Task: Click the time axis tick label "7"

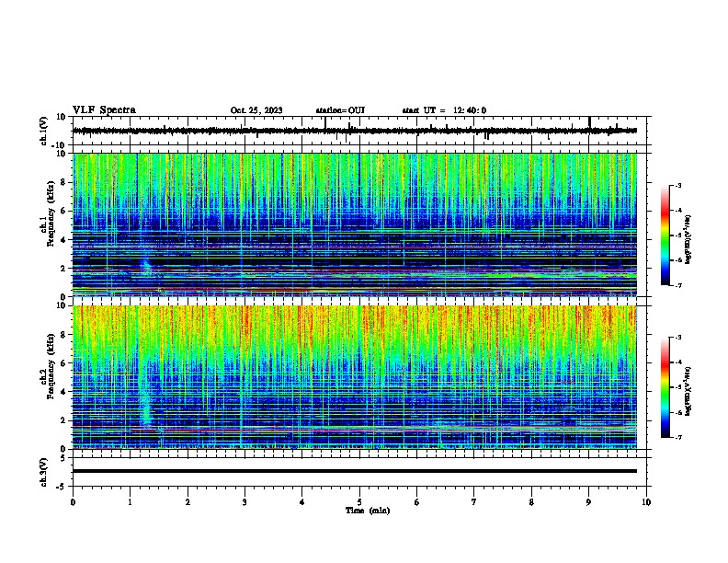Action: click(x=474, y=502)
